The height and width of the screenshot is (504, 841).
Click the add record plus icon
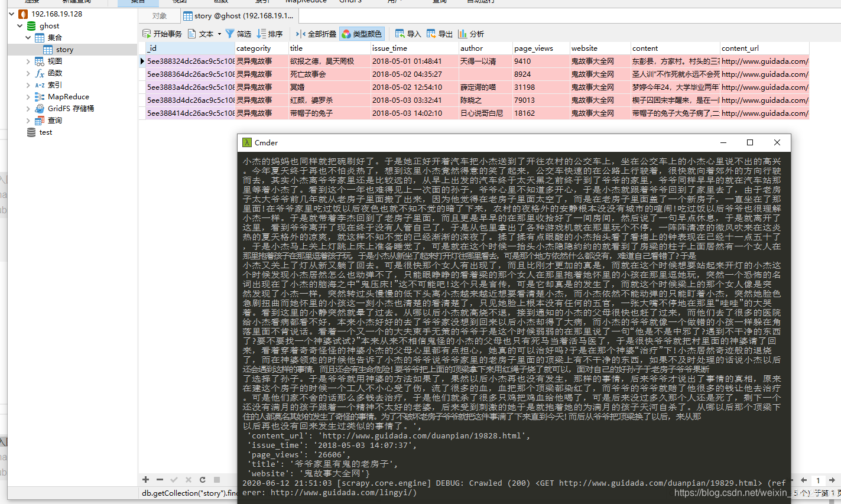pyautogui.click(x=145, y=480)
